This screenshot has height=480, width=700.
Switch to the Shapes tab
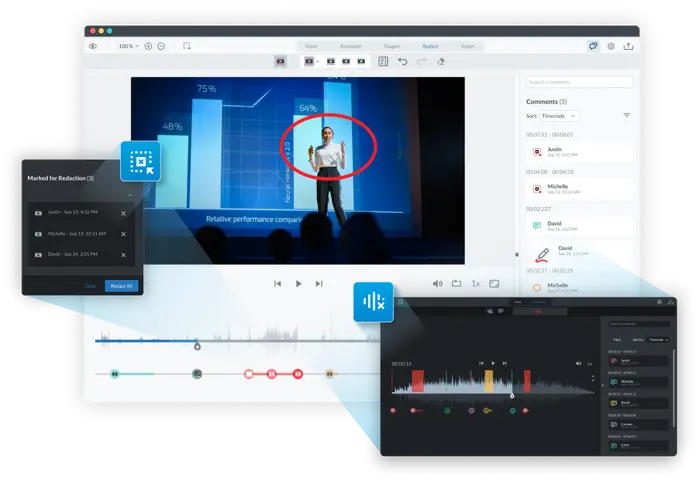pyautogui.click(x=392, y=46)
